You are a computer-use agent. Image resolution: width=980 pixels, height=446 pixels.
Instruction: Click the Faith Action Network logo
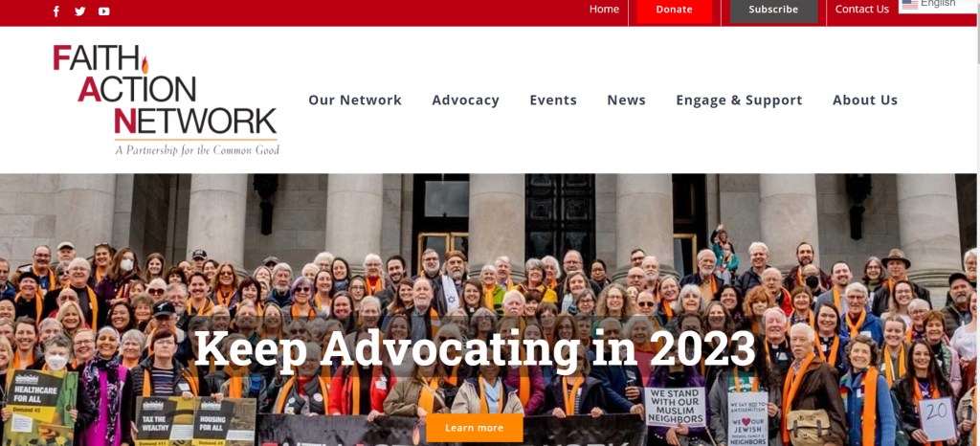click(x=166, y=100)
